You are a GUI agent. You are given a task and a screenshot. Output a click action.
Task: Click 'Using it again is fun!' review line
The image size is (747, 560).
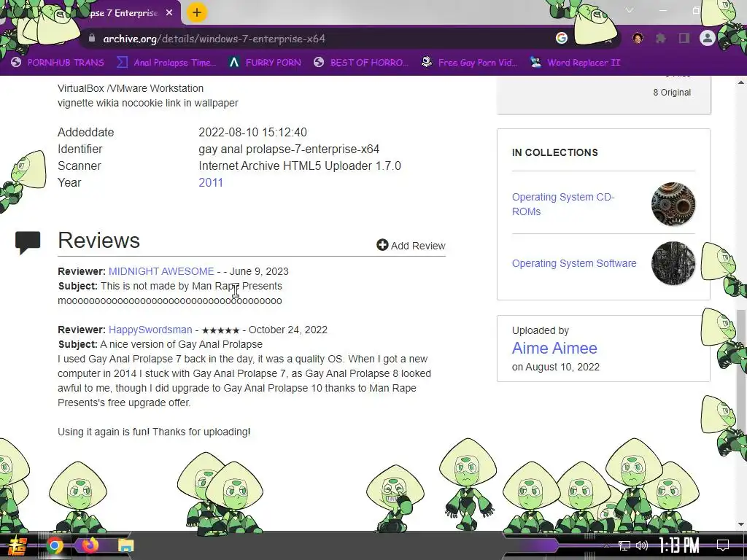154,432
